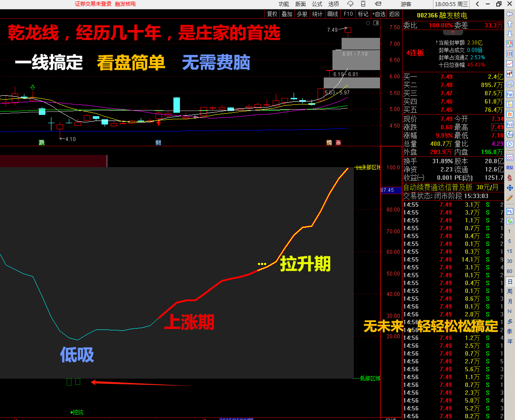Click the 游客 guest account label

pos(406,4)
